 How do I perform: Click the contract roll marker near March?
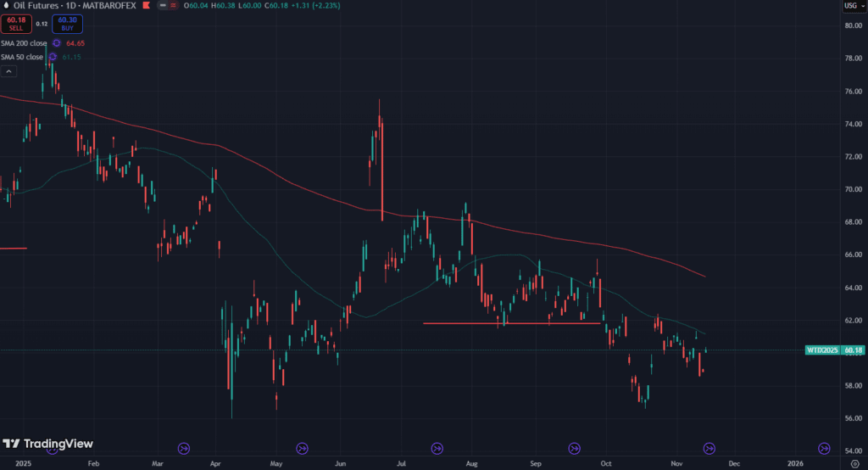point(184,448)
